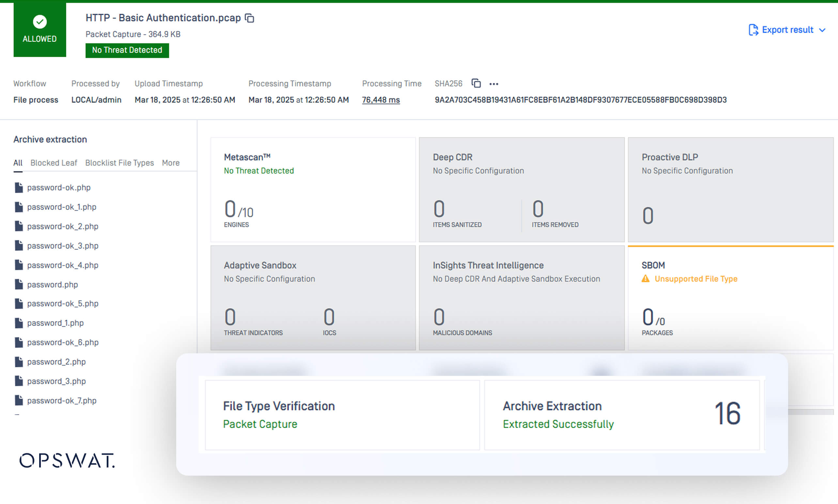
Task: Open the More filter dropdown
Action: click(x=171, y=163)
